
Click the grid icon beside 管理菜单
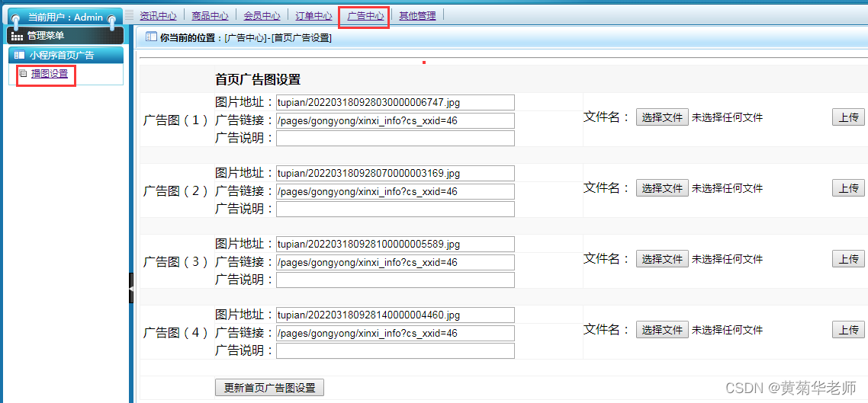[17, 37]
